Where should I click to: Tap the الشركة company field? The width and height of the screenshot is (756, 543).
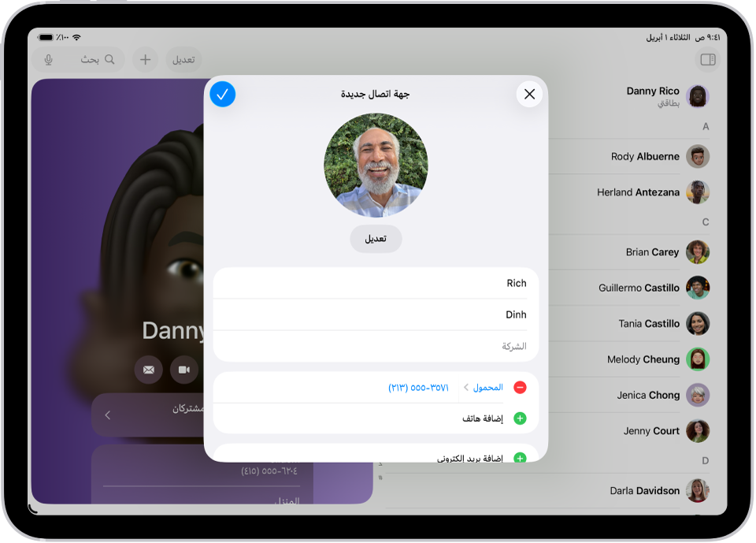[376, 346]
